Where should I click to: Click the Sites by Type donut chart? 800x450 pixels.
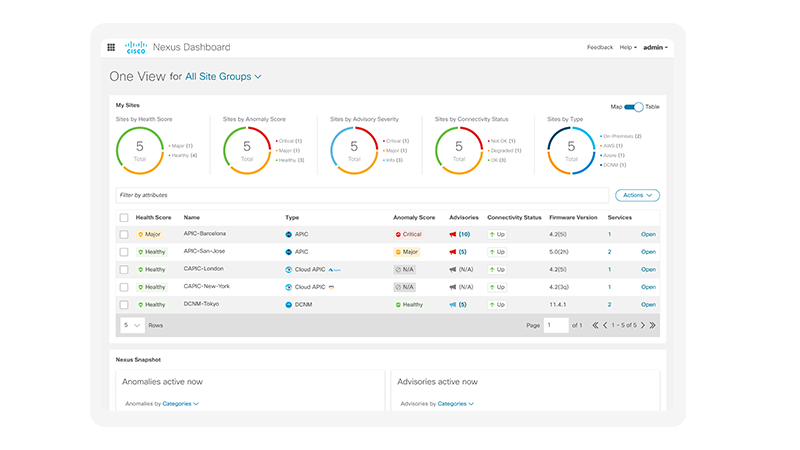[571, 151]
